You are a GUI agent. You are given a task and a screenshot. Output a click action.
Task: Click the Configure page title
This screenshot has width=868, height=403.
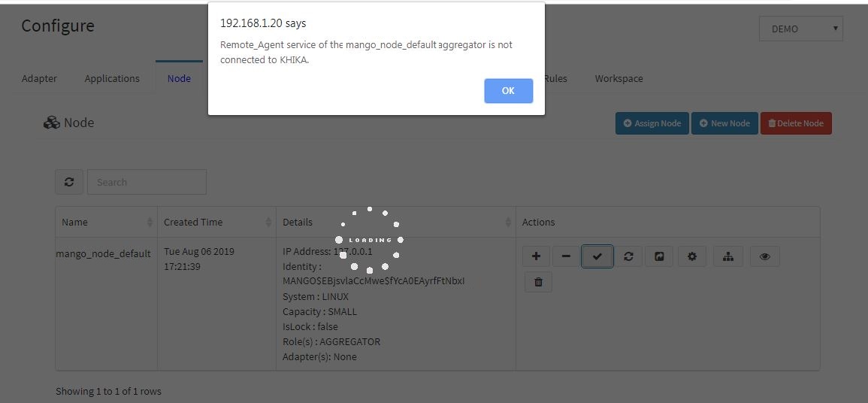point(58,26)
